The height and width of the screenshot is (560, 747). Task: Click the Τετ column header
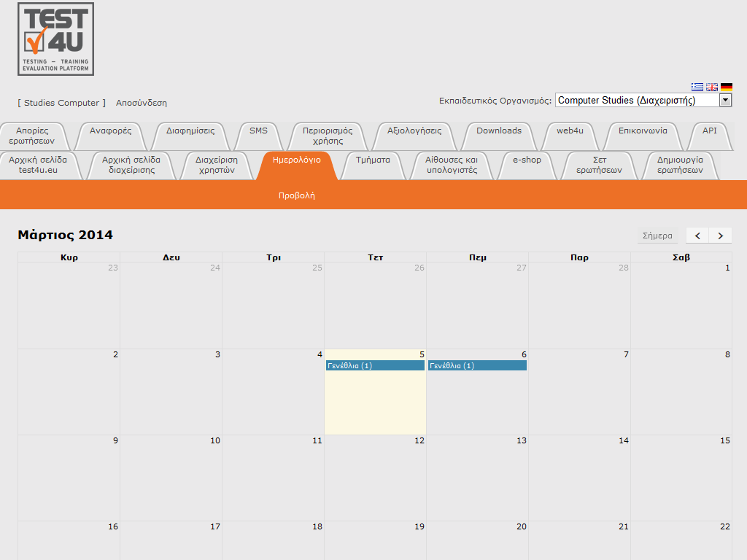click(x=376, y=257)
